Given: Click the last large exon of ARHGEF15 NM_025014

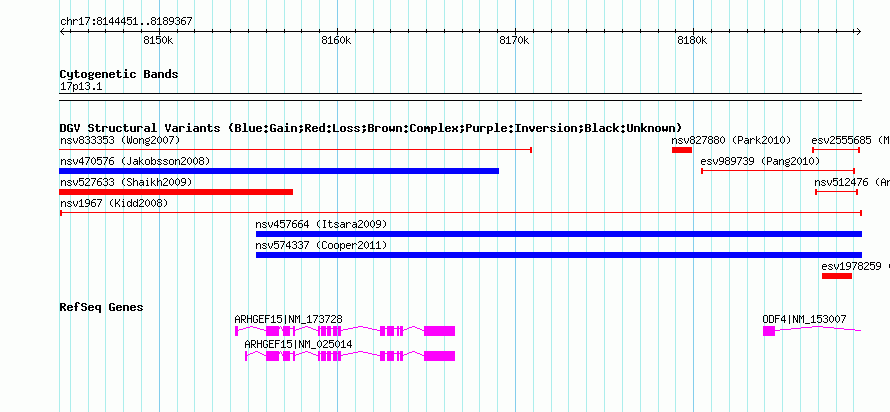Looking at the screenshot, I should tap(439, 356).
